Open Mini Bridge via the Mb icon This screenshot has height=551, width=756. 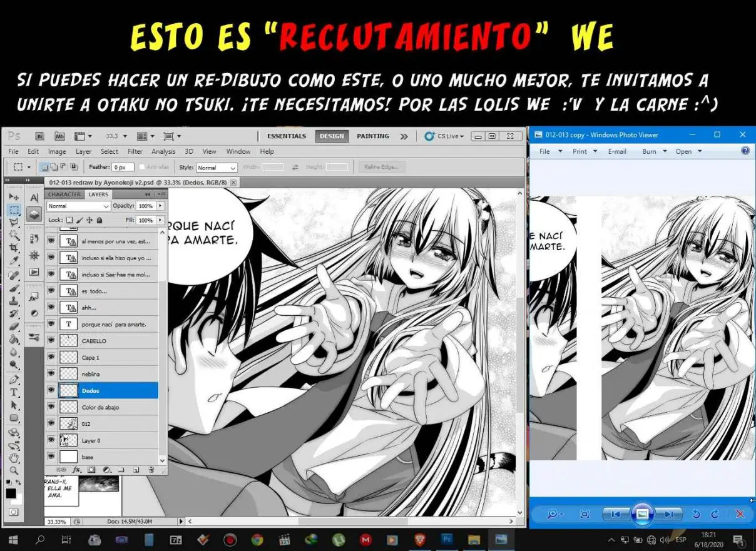tap(59, 136)
